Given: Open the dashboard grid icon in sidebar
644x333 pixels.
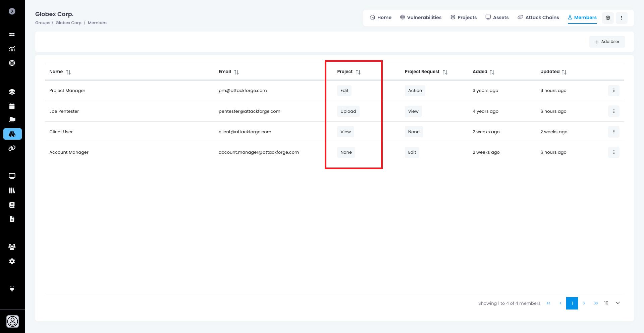Looking at the screenshot, I should click(12, 35).
